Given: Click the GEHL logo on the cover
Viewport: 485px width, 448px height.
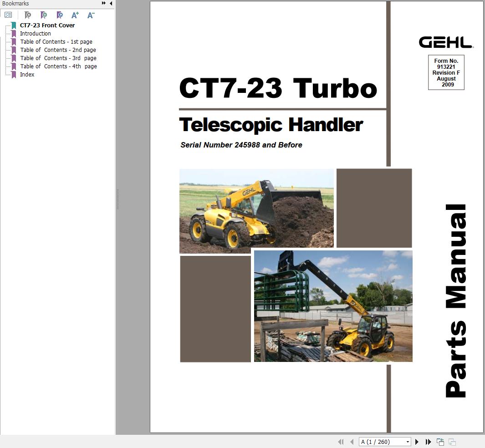Looking at the screenshot, I should (x=446, y=42).
